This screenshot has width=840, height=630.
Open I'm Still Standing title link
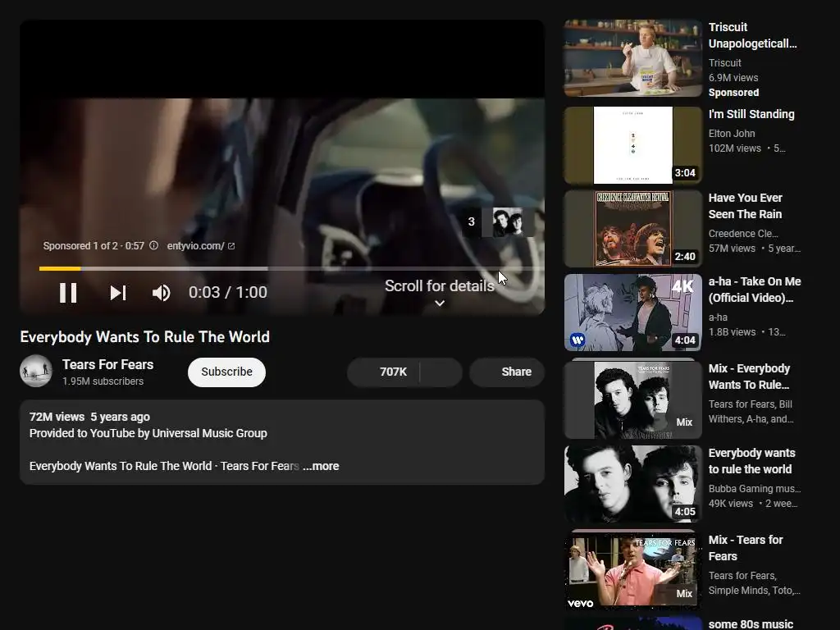pos(751,114)
